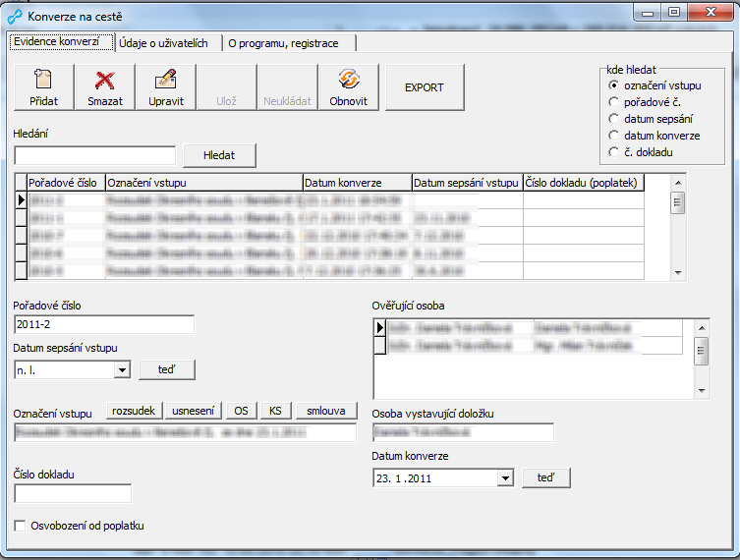Open the 'Datum sepsání vstupu' dropdown
The width and height of the screenshot is (740, 560).
click(122, 370)
